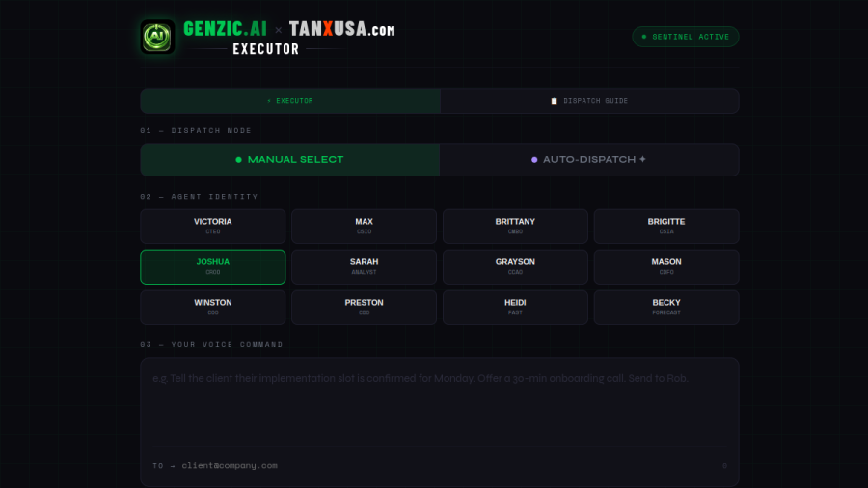Click the recipient email field
Screen dimensions: 868x488
[x=448, y=465]
